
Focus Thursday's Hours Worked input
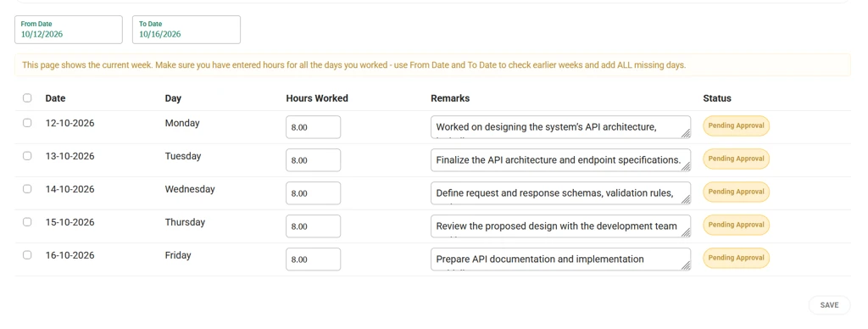(314, 226)
